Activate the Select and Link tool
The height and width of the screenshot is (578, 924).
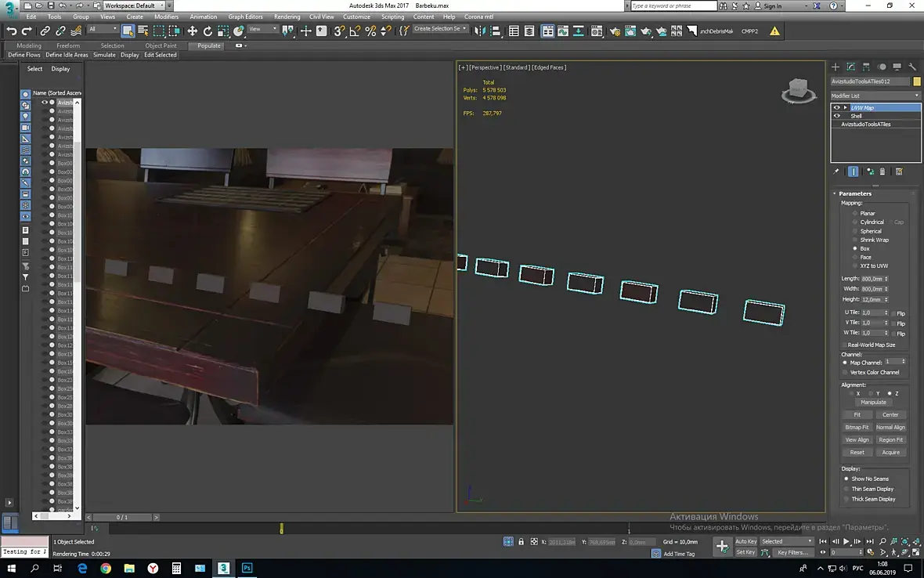pos(45,31)
